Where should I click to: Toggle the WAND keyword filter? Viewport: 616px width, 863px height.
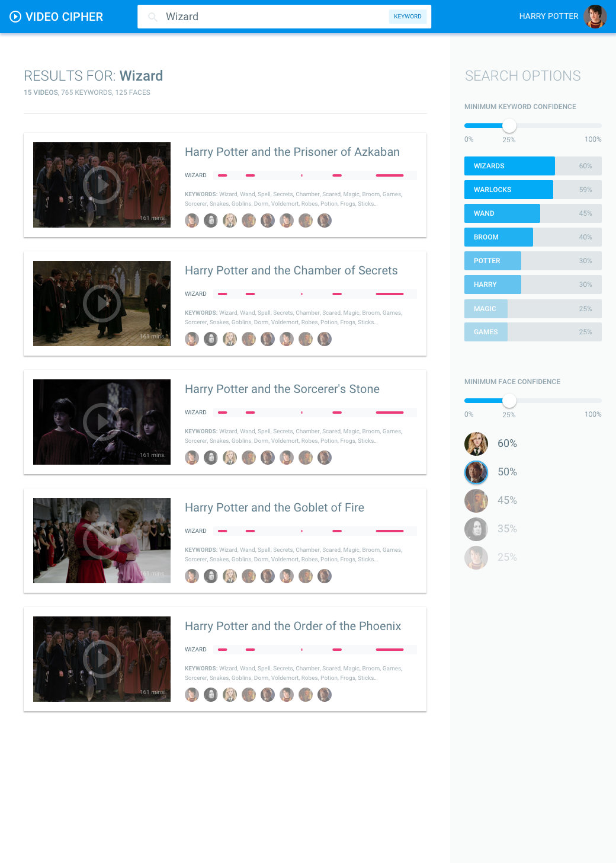[x=533, y=213]
